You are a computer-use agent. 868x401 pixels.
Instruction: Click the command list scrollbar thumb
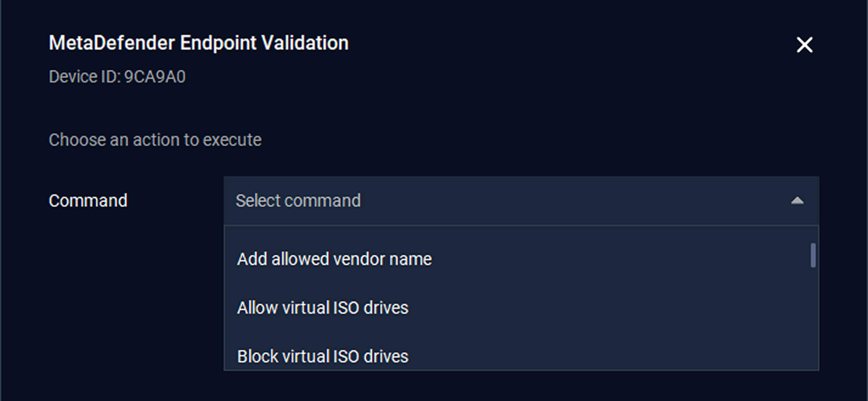(813, 255)
